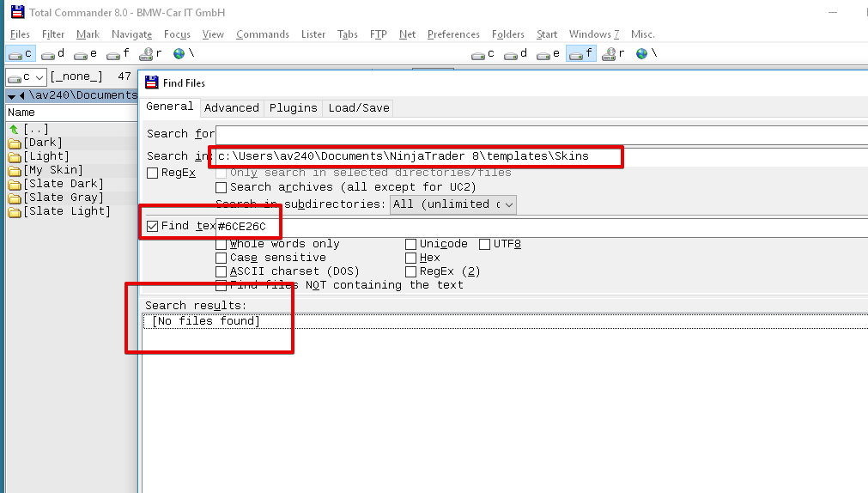Open the Net menu

pos(408,34)
